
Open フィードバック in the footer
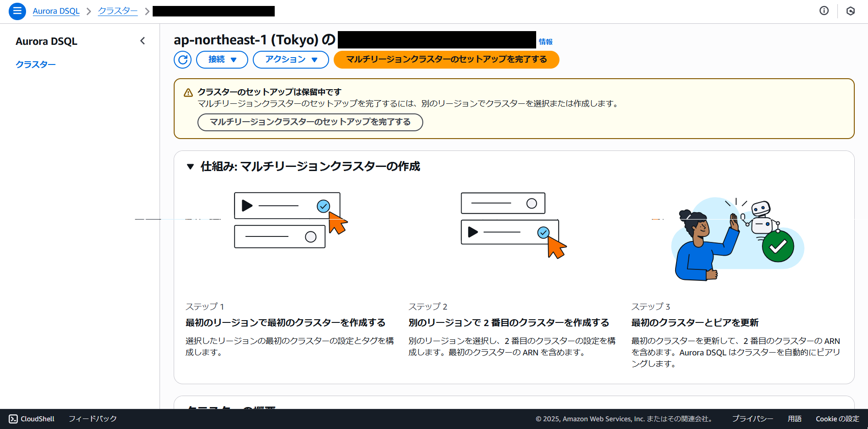coord(93,419)
